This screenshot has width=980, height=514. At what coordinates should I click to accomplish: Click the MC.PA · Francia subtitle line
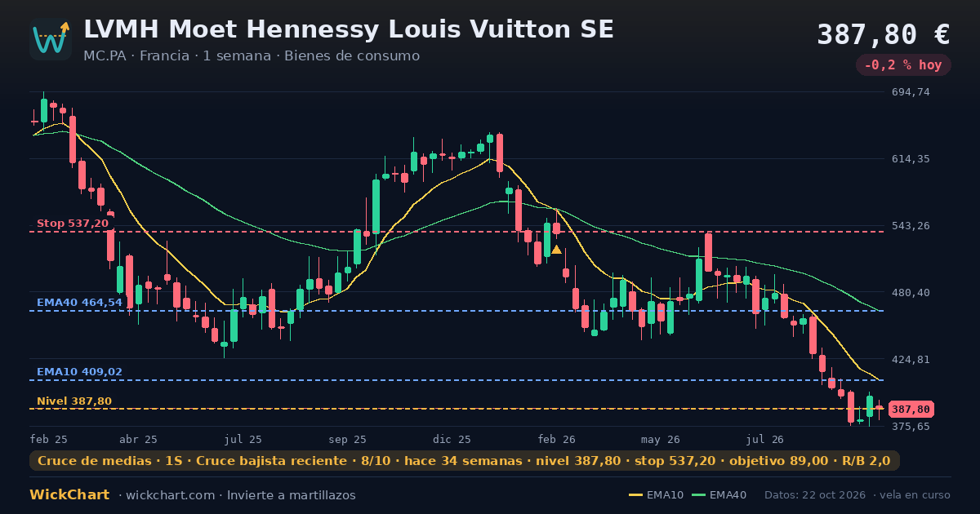coord(252,56)
